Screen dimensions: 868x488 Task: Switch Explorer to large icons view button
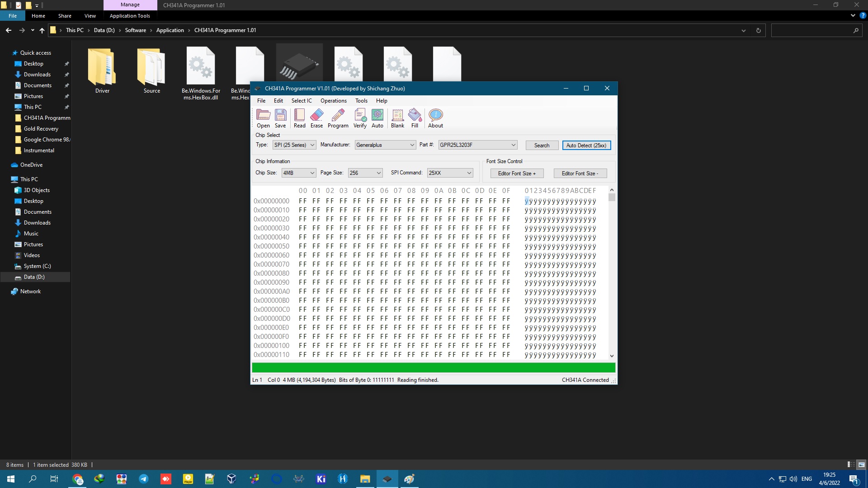click(x=862, y=465)
